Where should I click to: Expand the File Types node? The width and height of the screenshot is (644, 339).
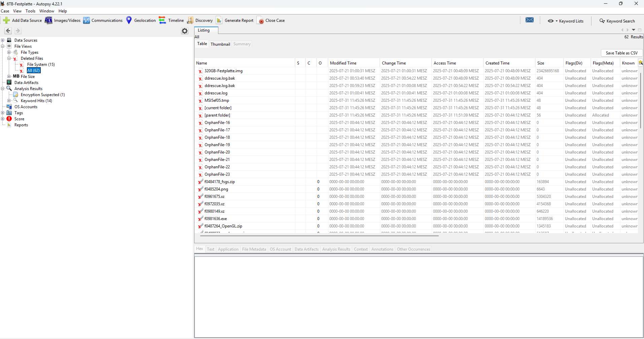(9, 52)
